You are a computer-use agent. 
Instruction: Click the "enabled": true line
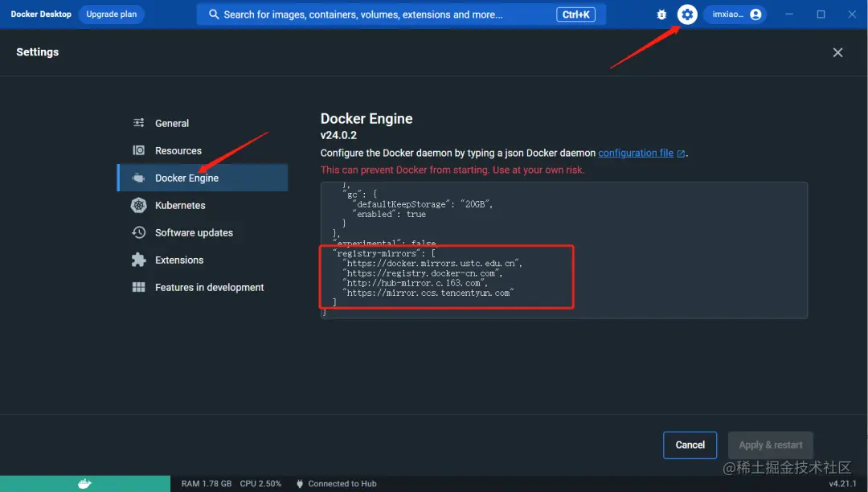click(390, 214)
